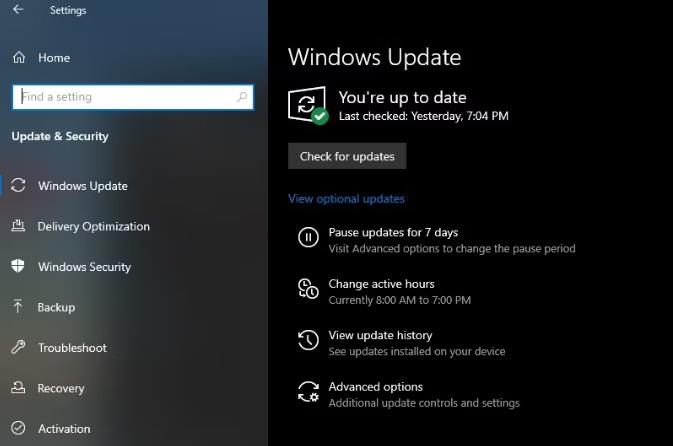673x446 pixels.
Task: Click "See updates installed on your device" text
Action: 417,352
